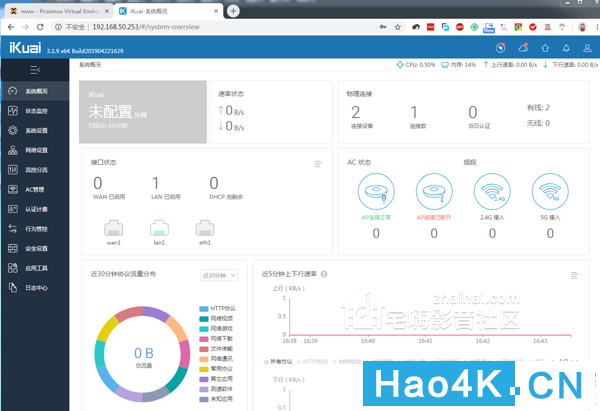Toggle 网络视频 legend color swatch

click(x=204, y=319)
